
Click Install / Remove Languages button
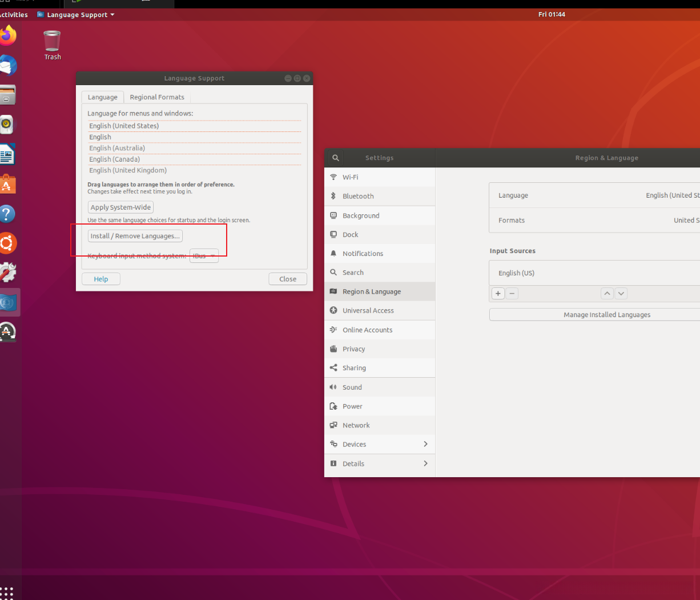pos(135,235)
